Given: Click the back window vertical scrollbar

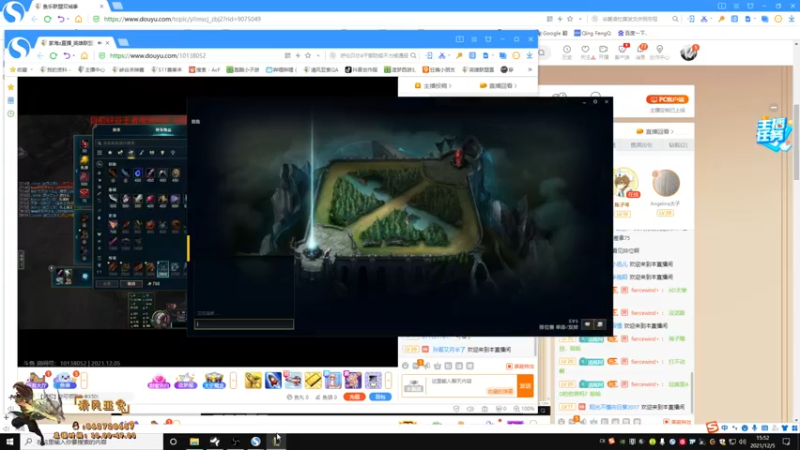Looking at the screenshot, I should pyautogui.click(x=796, y=143).
